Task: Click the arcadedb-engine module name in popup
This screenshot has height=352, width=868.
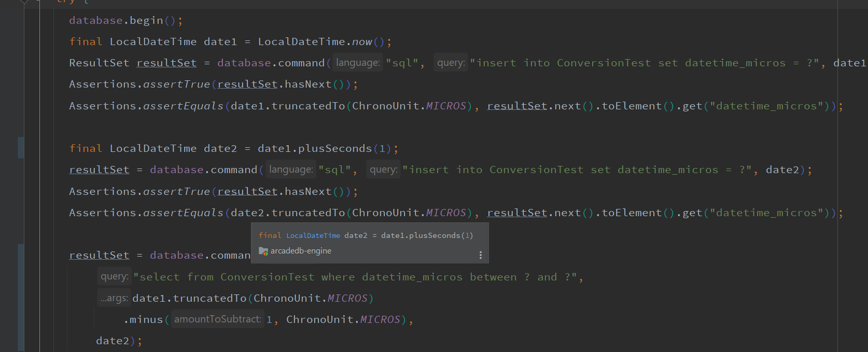Action: coord(301,251)
